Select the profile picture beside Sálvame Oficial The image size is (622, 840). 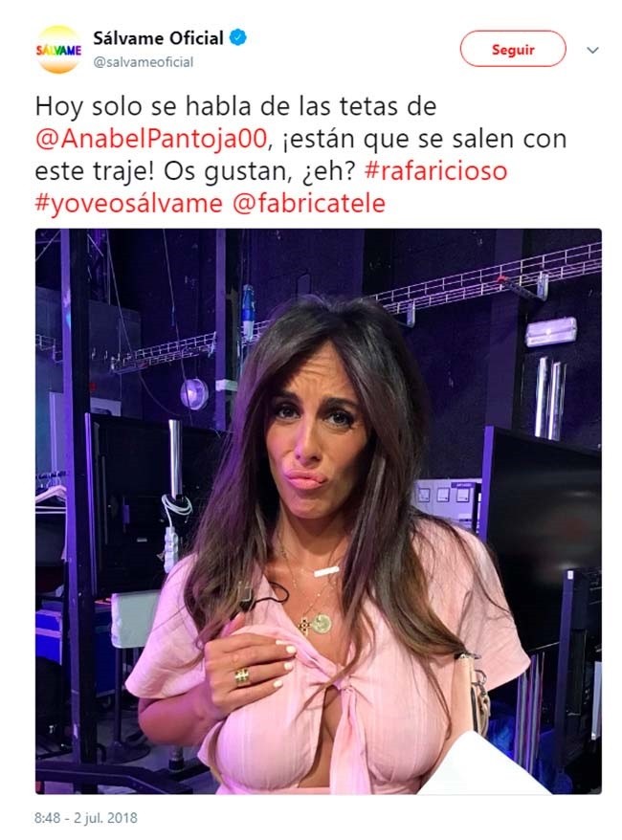58,50
